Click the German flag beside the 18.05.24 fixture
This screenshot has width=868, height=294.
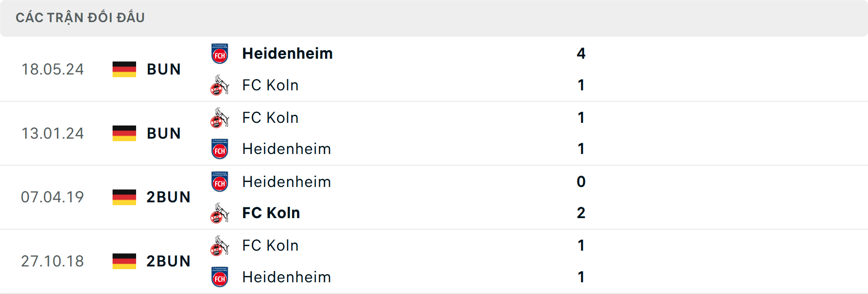[124, 69]
